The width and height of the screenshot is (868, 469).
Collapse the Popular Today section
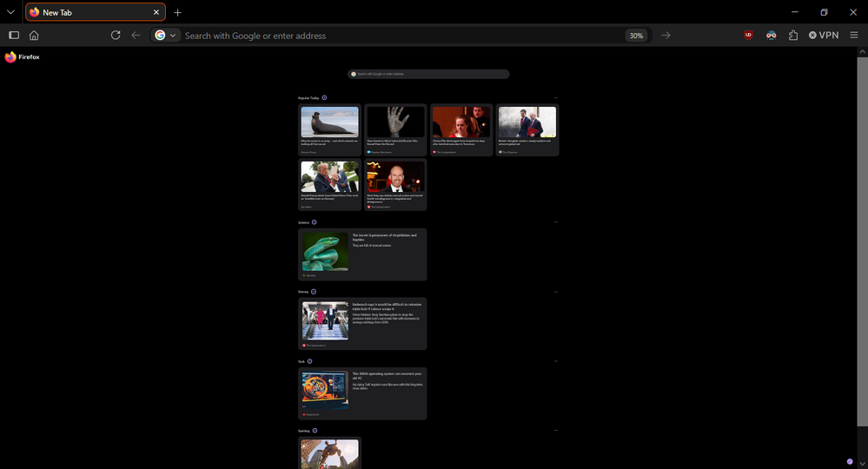(x=556, y=98)
